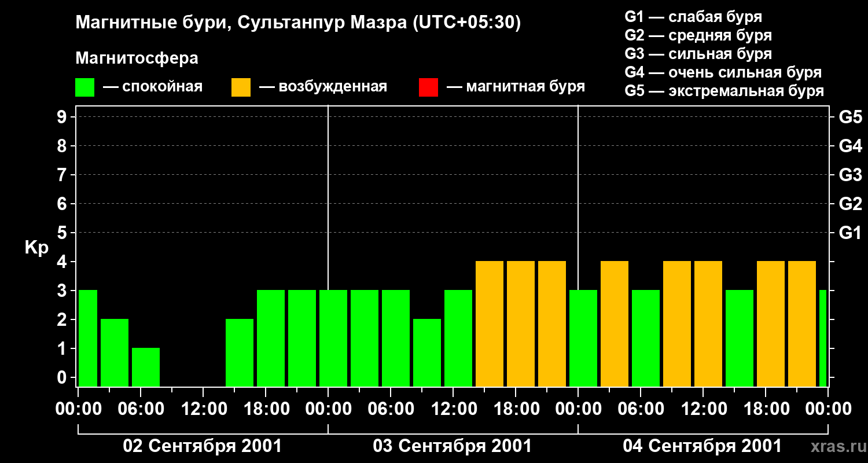Click the 12:00 time label under 02 September
868x463 pixels.
click(203, 409)
